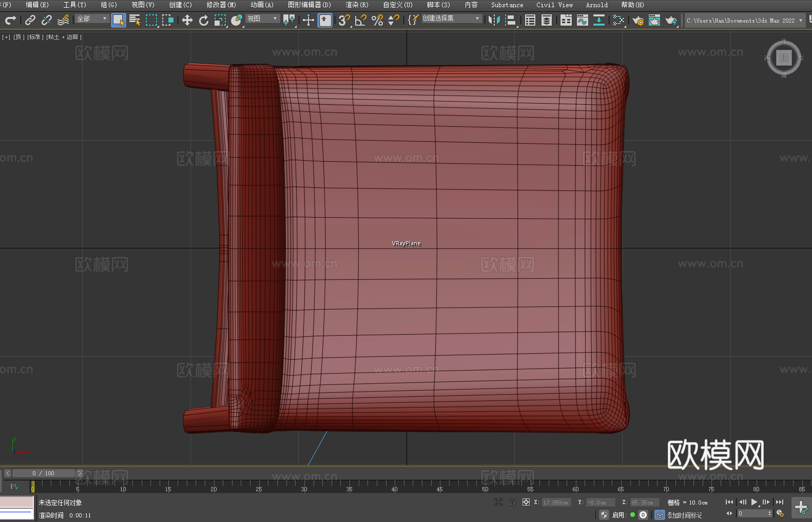The image size is (812, 522).
Task: Click Use Pivot Point Center icon
Action: click(289, 20)
